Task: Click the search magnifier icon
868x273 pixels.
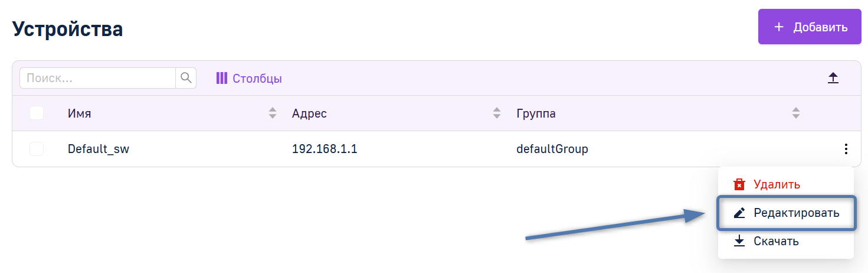Action: pos(186,78)
